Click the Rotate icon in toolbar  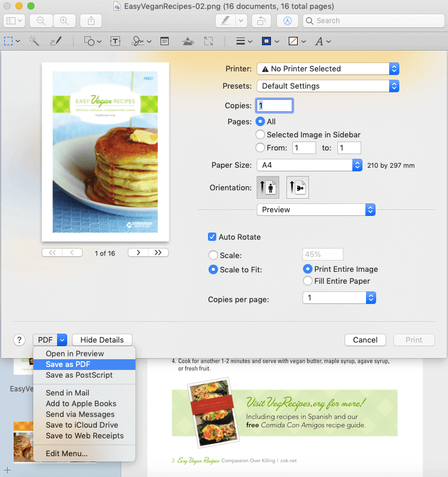coord(260,21)
